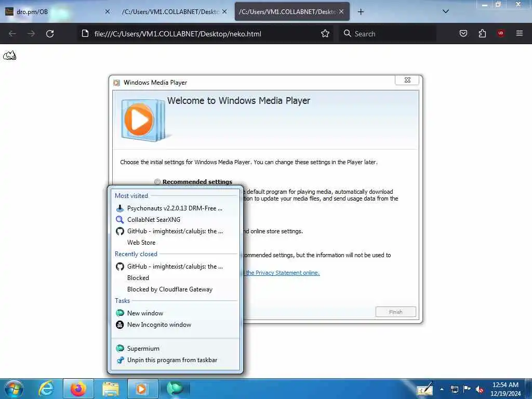Click the taskbar clock and date
Viewport: 532px width, 399px height.
point(506,389)
